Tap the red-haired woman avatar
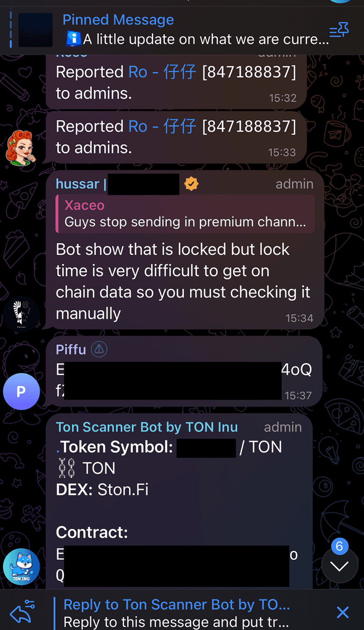 pos(20,147)
